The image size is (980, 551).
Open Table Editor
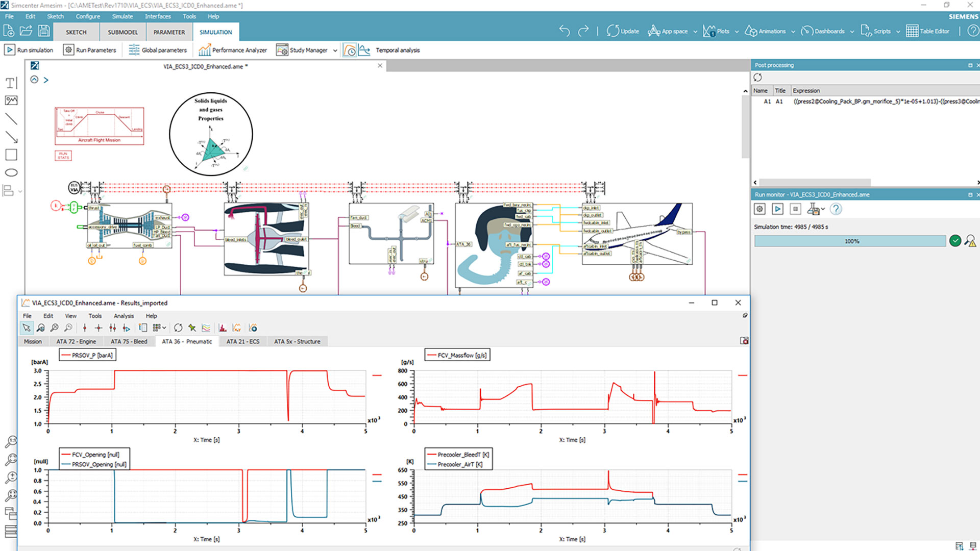tap(928, 31)
